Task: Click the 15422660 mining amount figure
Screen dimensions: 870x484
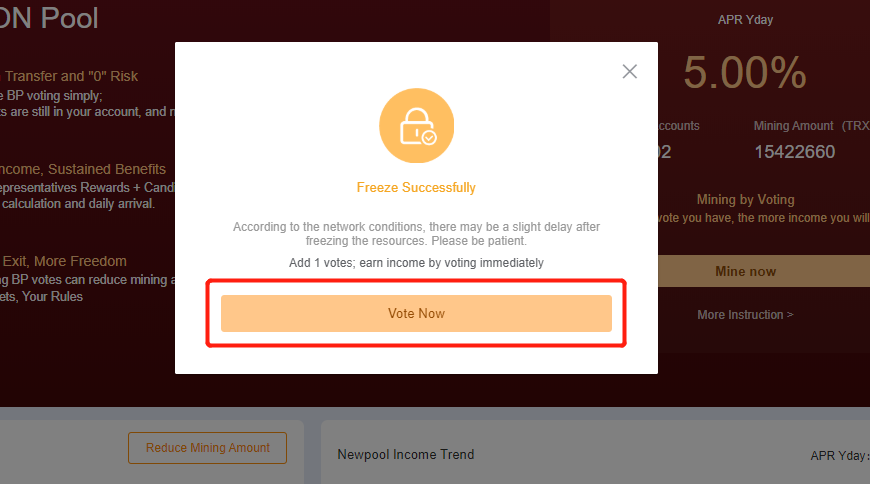Action: pos(795,152)
